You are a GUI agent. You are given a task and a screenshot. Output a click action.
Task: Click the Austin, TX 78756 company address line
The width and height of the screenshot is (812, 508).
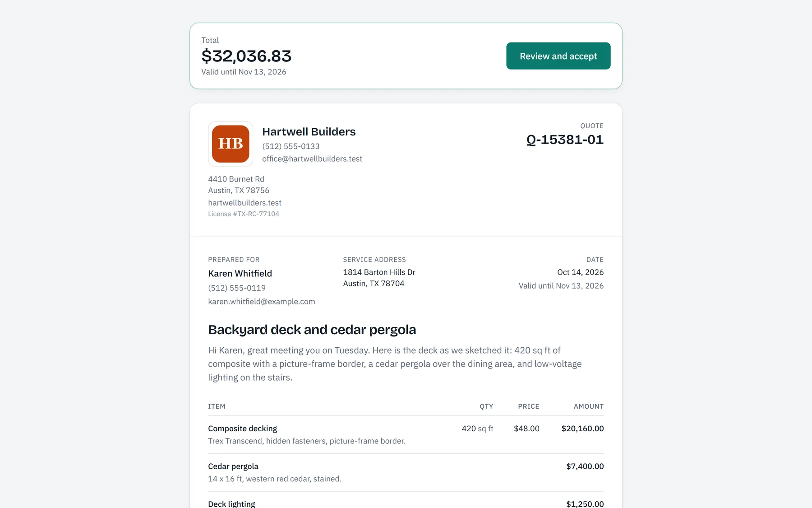coord(239,191)
